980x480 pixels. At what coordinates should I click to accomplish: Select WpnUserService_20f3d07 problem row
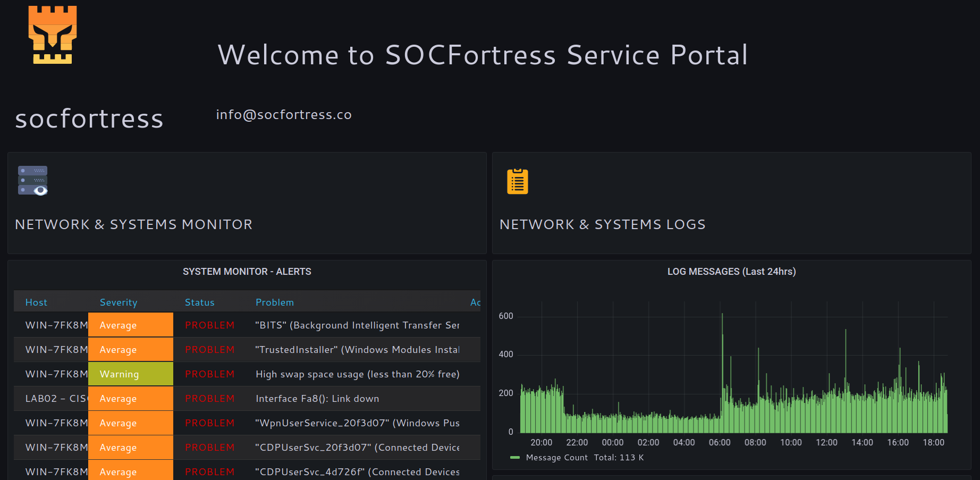(x=357, y=423)
